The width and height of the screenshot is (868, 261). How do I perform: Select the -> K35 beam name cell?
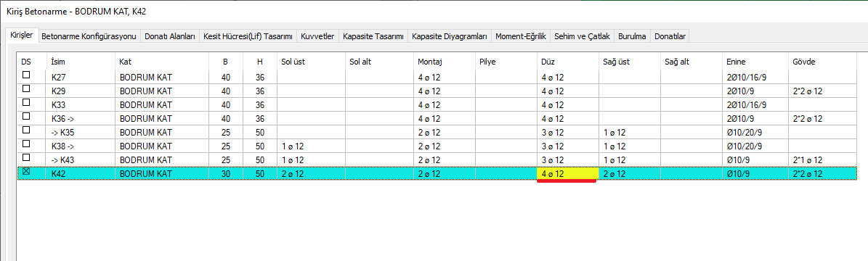coord(81,133)
